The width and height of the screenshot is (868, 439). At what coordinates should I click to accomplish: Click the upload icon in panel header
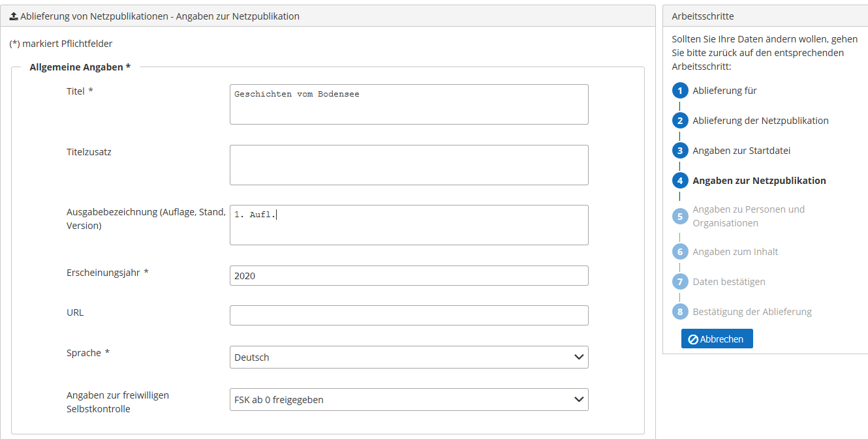[x=14, y=16]
